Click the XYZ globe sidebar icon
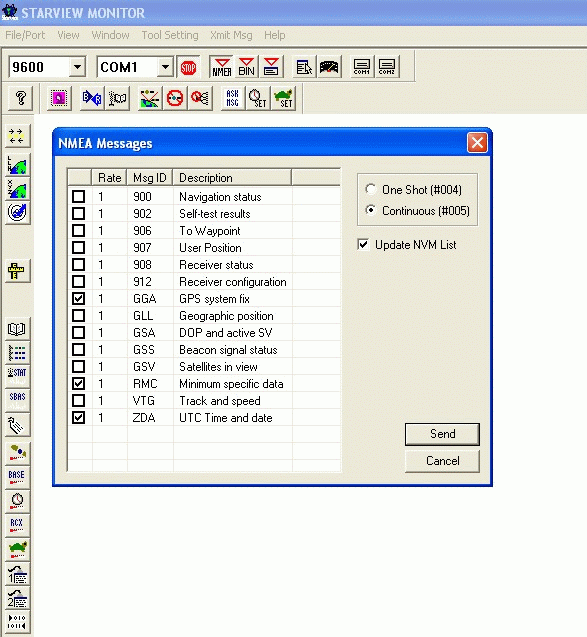Screen dimensions: 587x637 click(x=17, y=188)
